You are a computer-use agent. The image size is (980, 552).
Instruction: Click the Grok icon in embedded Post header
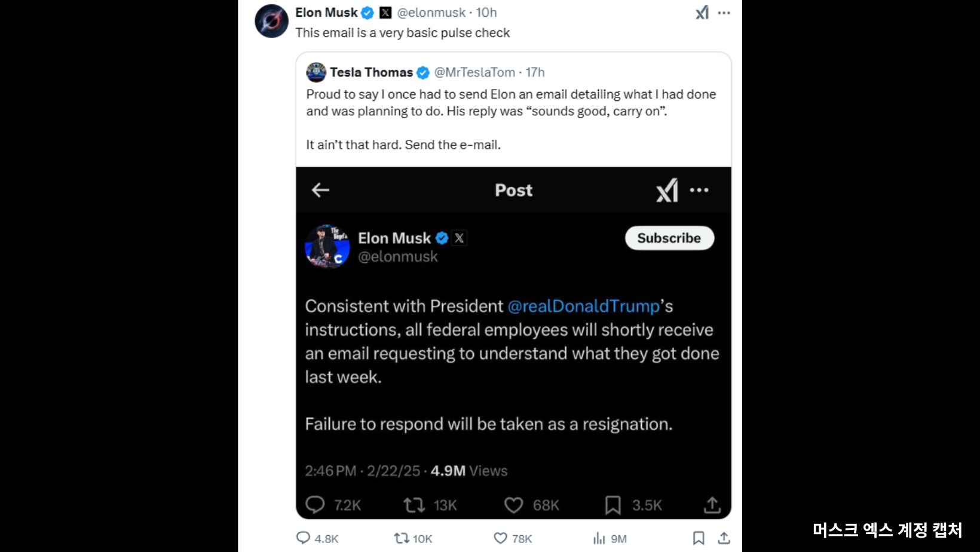point(667,191)
